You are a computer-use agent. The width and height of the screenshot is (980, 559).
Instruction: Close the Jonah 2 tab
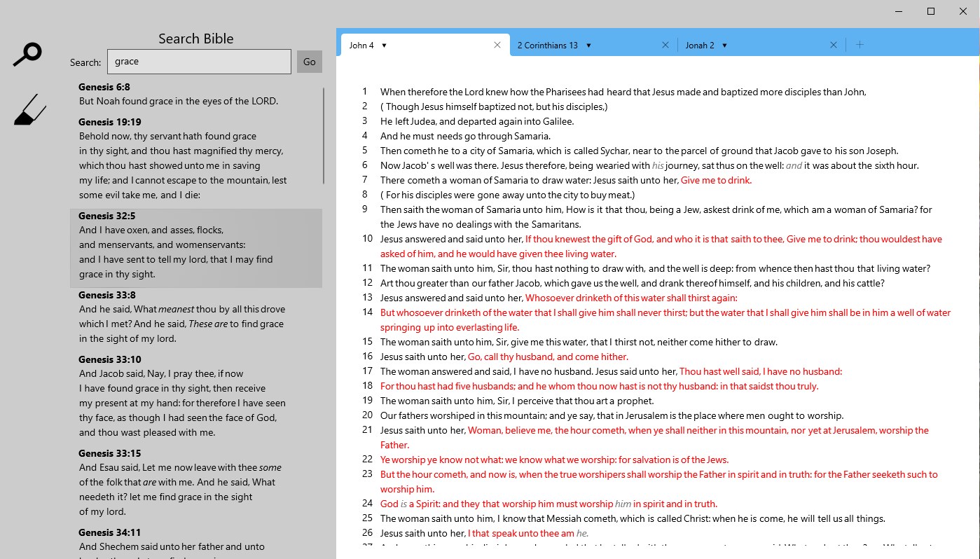[x=833, y=44]
